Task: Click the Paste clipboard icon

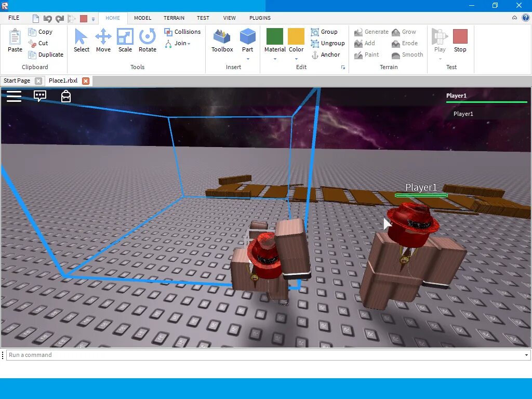Action: [x=15, y=37]
